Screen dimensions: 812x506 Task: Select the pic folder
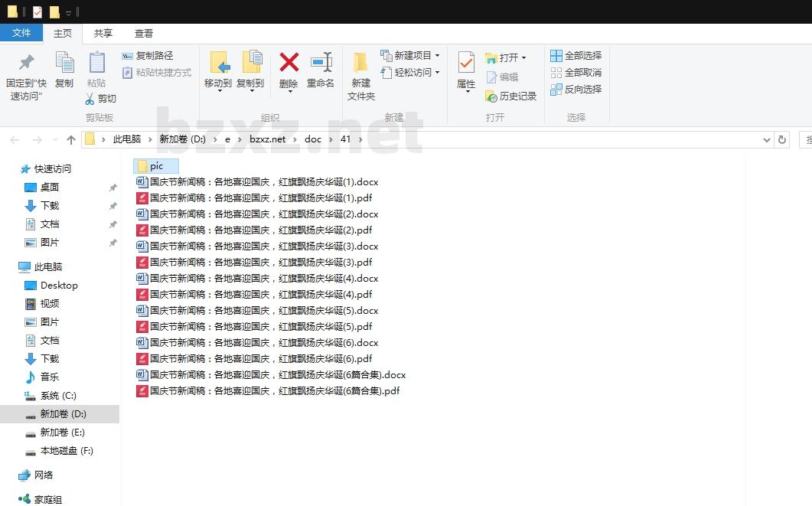(x=156, y=166)
